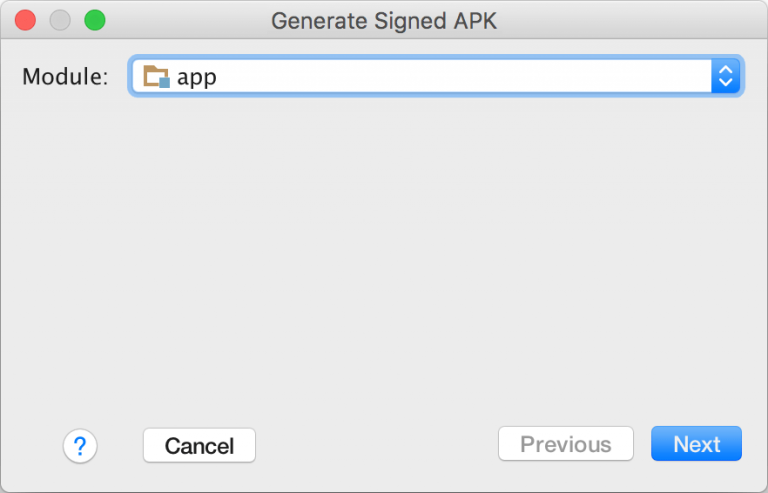Close the Generate Signed APK dialog
This screenshot has height=493, width=768.
pos(26,20)
